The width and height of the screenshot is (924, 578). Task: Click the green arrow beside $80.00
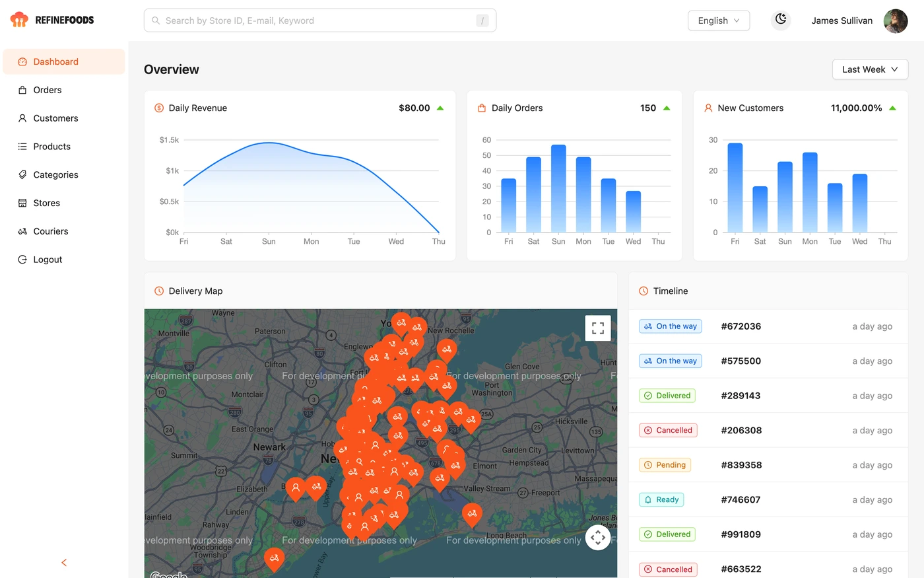pyautogui.click(x=440, y=108)
